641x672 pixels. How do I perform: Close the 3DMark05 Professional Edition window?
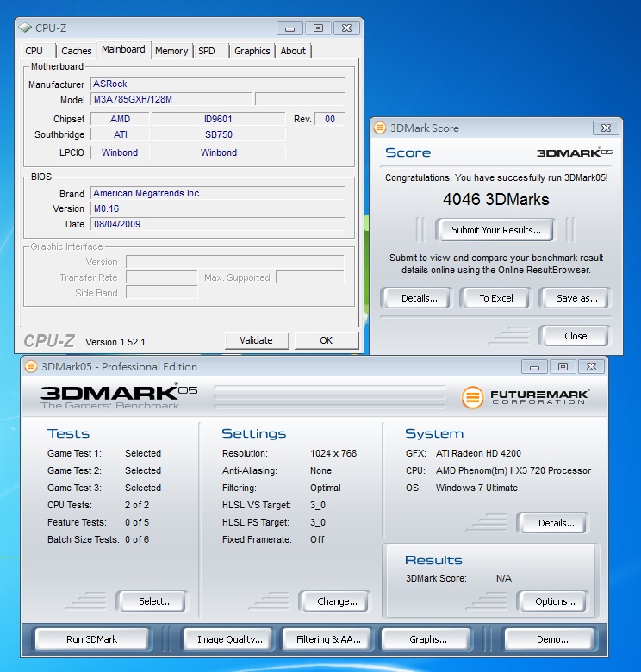[591, 367]
